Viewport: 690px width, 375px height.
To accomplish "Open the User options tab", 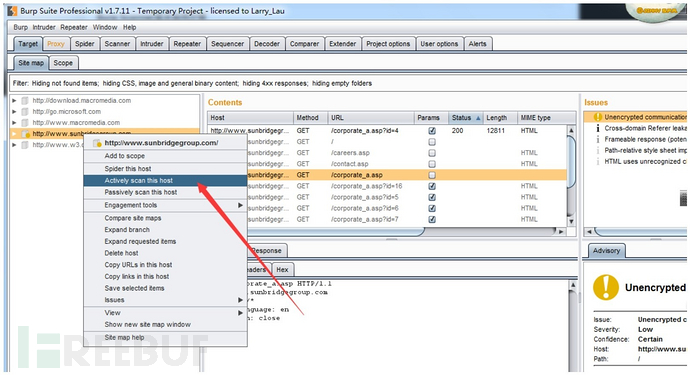I will tap(439, 44).
